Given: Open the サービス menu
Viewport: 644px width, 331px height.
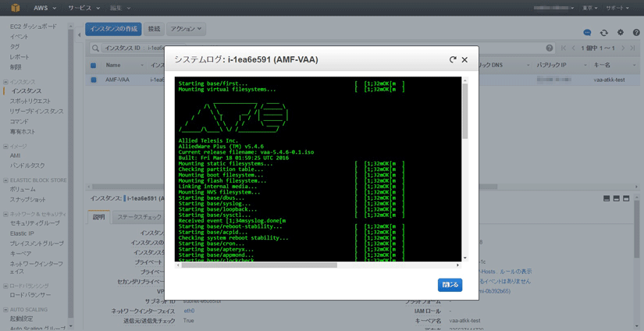Looking at the screenshot, I should click(82, 7).
